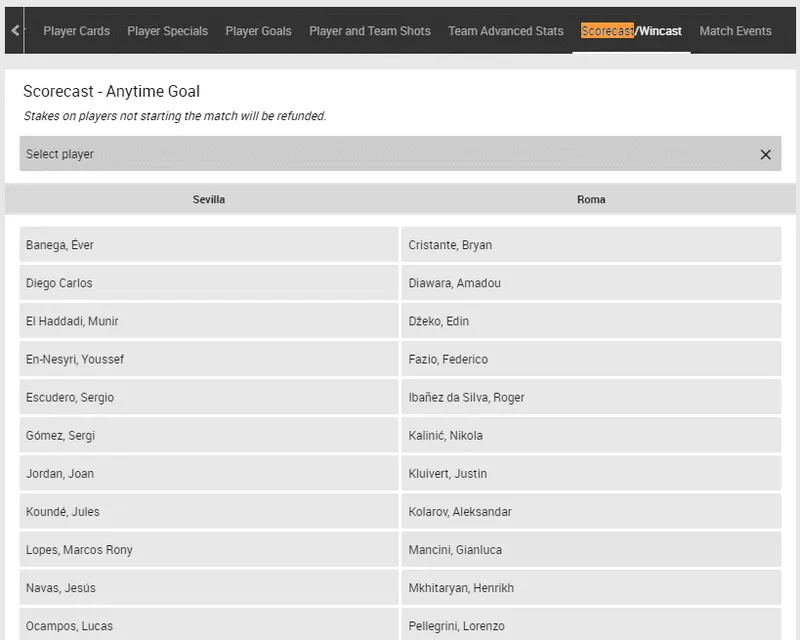This screenshot has height=640, width=800.
Task: Open the Player Goals tab
Action: 258,31
